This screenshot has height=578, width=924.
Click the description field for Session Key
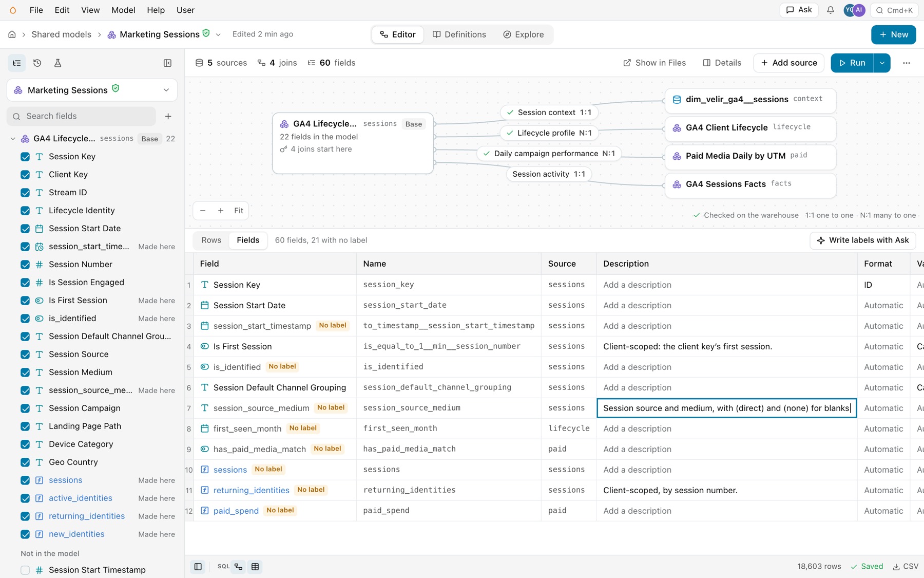pyautogui.click(x=726, y=285)
